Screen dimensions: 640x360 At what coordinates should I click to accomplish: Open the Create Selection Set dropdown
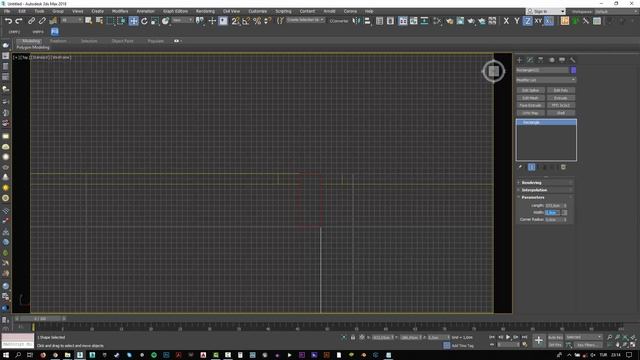[305, 20]
